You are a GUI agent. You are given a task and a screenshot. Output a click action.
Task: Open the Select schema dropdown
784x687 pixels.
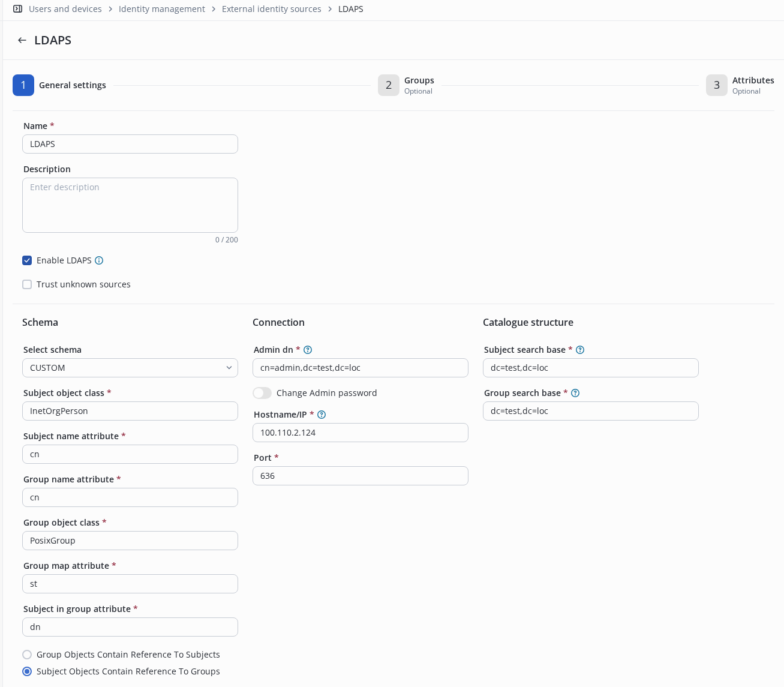click(x=130, y=368)
